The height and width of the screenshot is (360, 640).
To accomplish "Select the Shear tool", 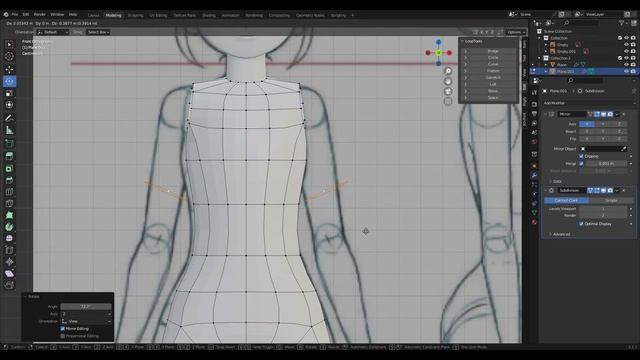I will (9, 273).
